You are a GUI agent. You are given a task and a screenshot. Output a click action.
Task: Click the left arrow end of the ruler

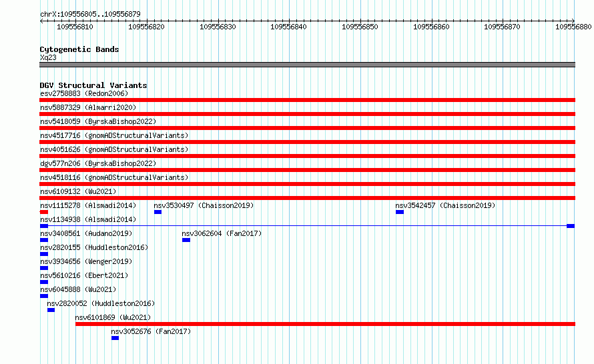click(41, 21)
